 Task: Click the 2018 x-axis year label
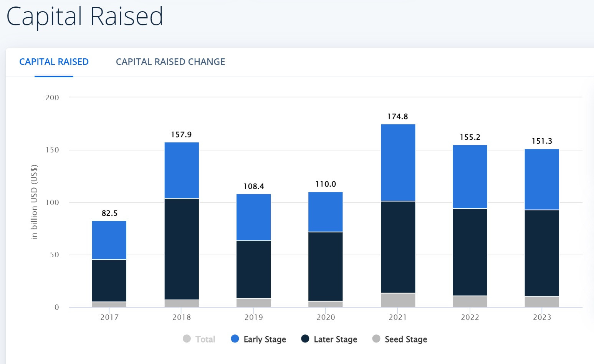pos(182,317)
